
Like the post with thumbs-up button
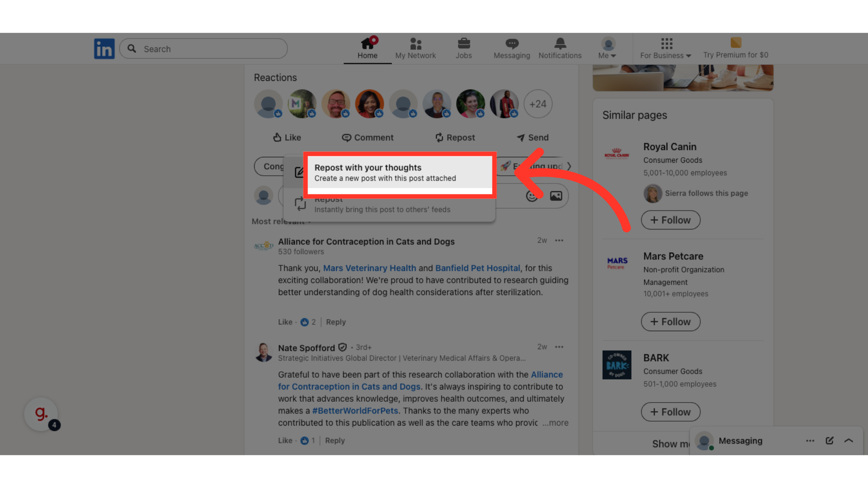pos(287,137)
